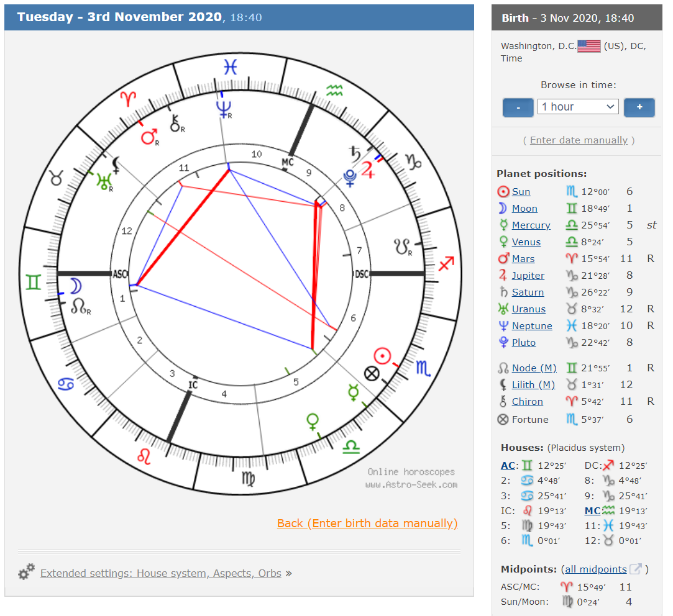Click the Saturn glyph in planet list

503,292
